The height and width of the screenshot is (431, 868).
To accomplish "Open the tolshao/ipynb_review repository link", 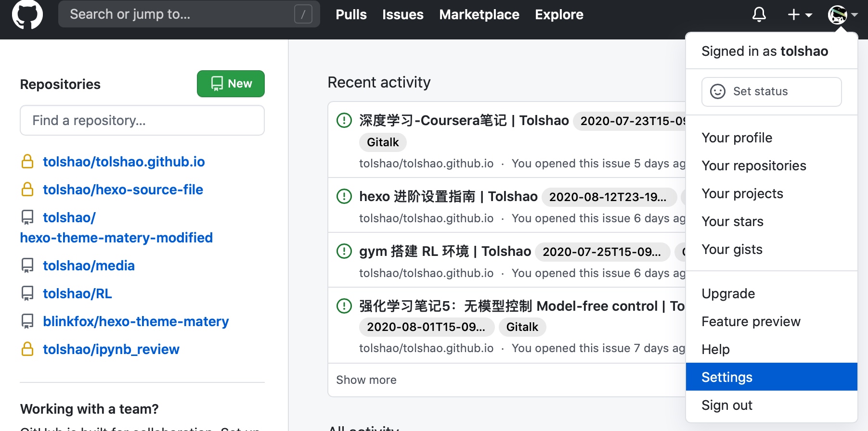I will click(111, 349).
